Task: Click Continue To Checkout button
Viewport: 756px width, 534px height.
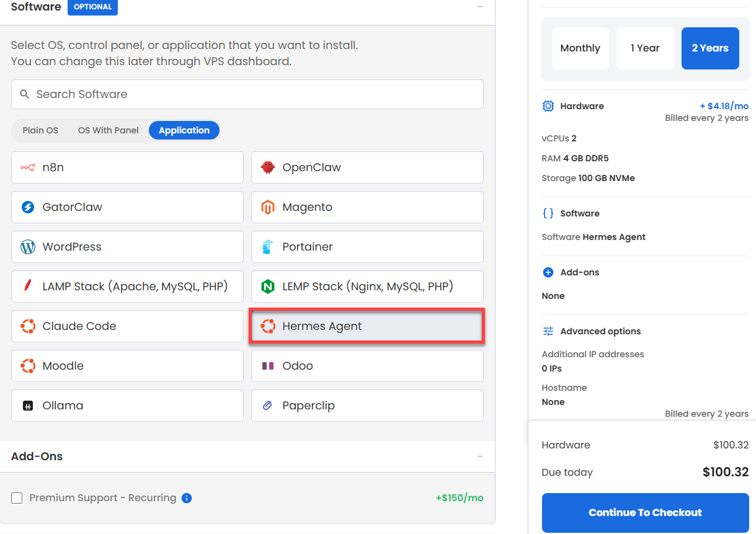Action: (646, 513)
